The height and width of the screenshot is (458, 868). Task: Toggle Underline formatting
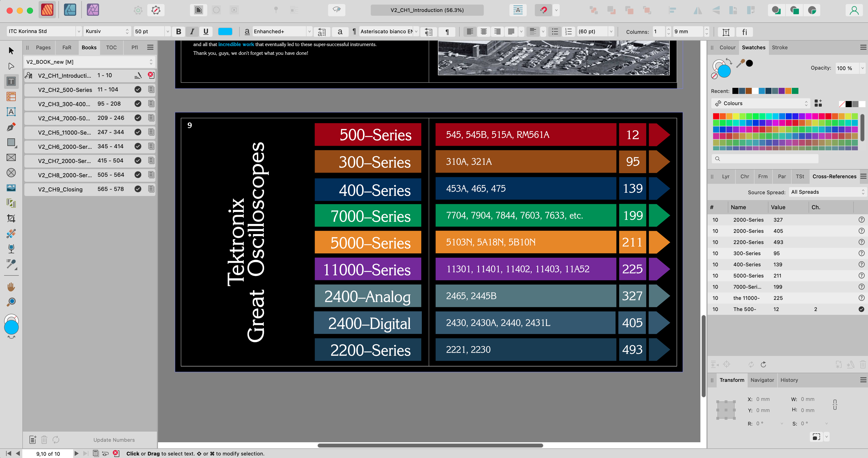[206, 32]
